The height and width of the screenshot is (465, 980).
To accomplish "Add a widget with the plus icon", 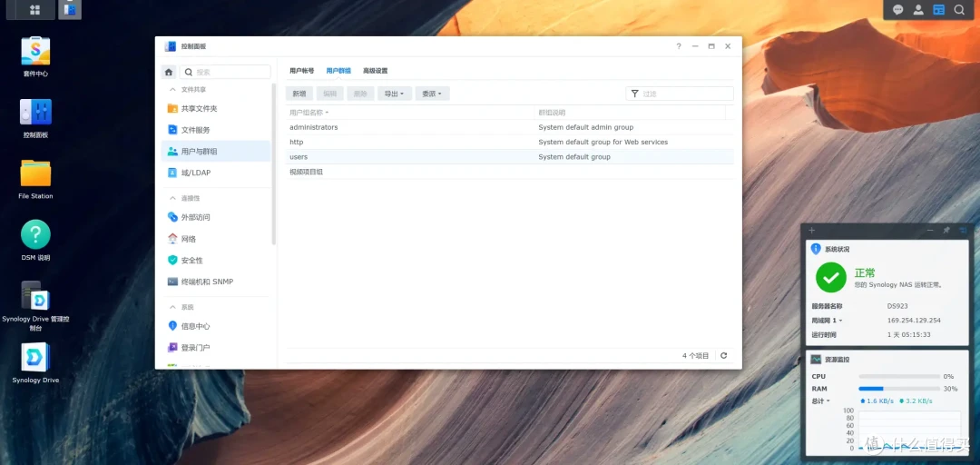I will [x=812, y=231].
